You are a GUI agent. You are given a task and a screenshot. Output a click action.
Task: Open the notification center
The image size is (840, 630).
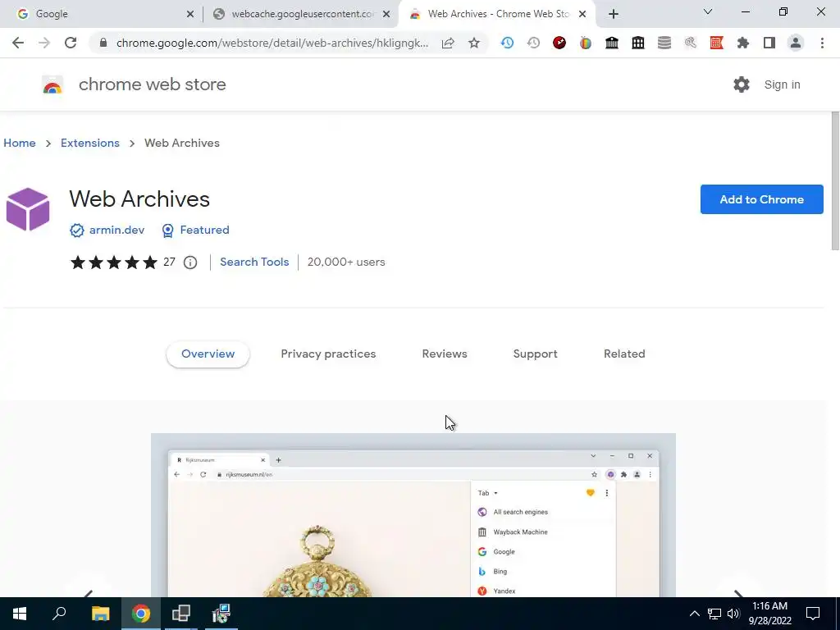pos(813,614)
